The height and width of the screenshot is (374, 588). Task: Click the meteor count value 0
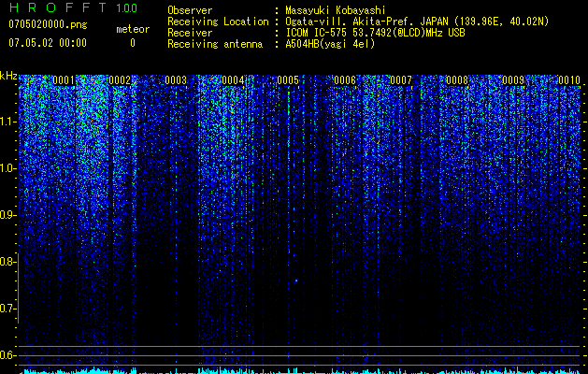coord(133,43)
